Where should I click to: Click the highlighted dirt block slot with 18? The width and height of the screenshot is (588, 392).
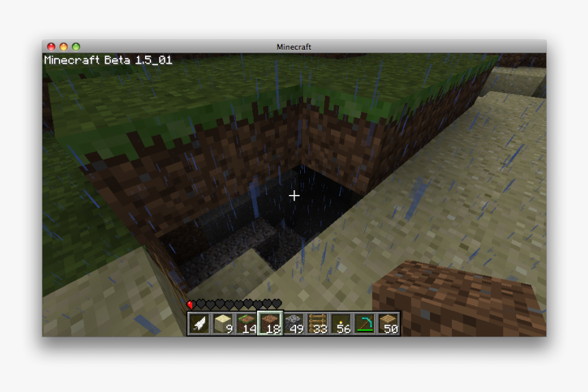point(270,324)
